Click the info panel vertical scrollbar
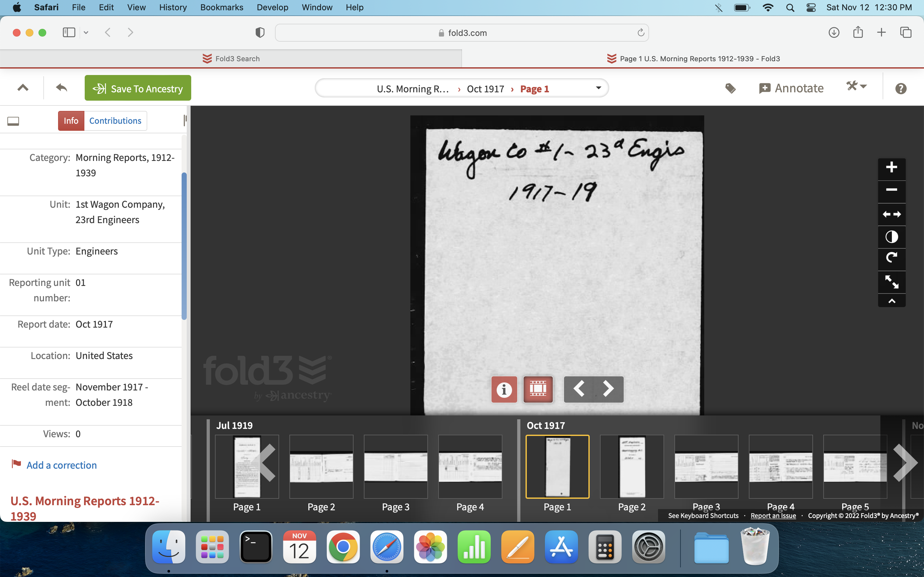924x577 pixels. [184, 246]
